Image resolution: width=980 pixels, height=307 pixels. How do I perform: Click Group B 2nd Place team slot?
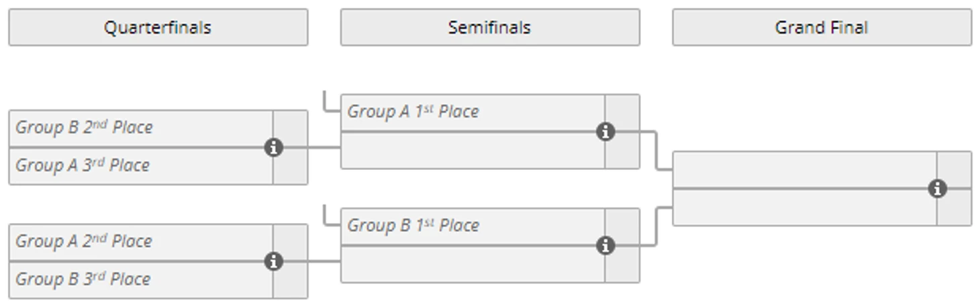click(x=141, y=128)
